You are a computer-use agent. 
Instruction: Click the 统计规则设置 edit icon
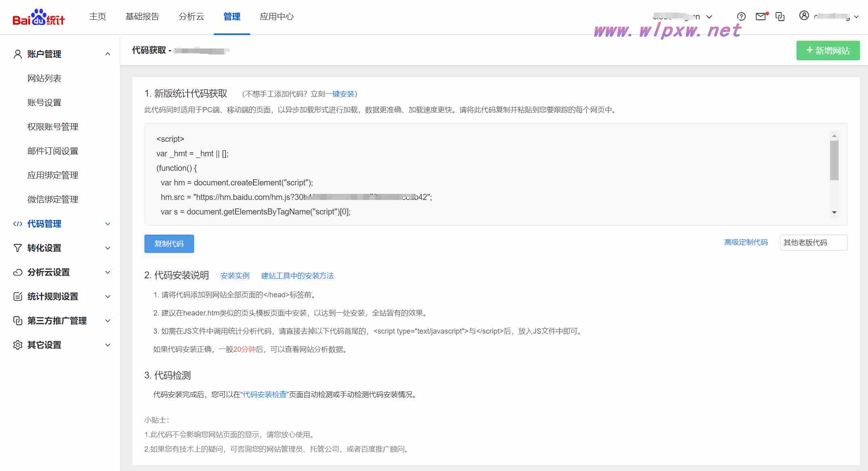18,296
